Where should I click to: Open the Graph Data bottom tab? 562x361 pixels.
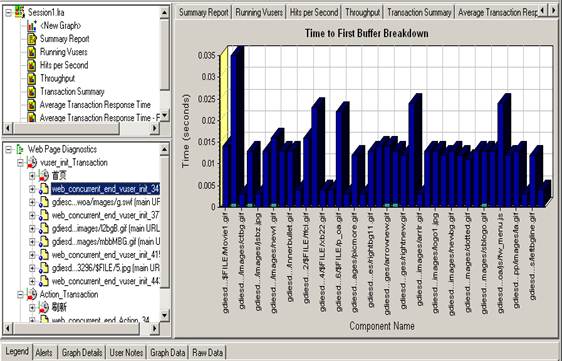coord(167,352)
